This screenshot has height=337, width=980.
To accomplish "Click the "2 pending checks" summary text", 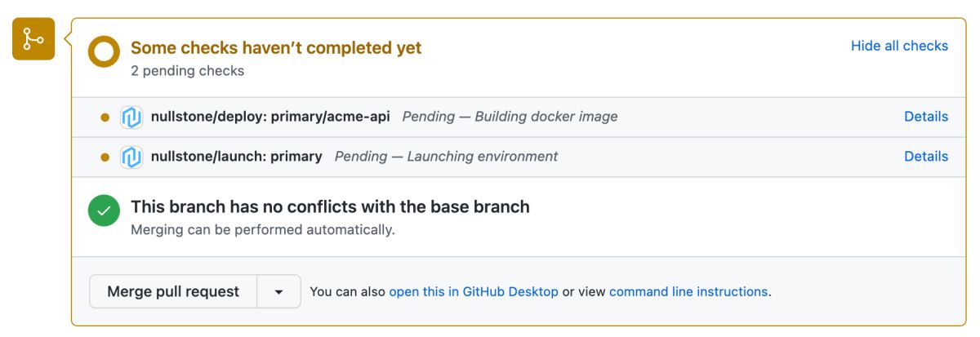I will coord(187,71).
